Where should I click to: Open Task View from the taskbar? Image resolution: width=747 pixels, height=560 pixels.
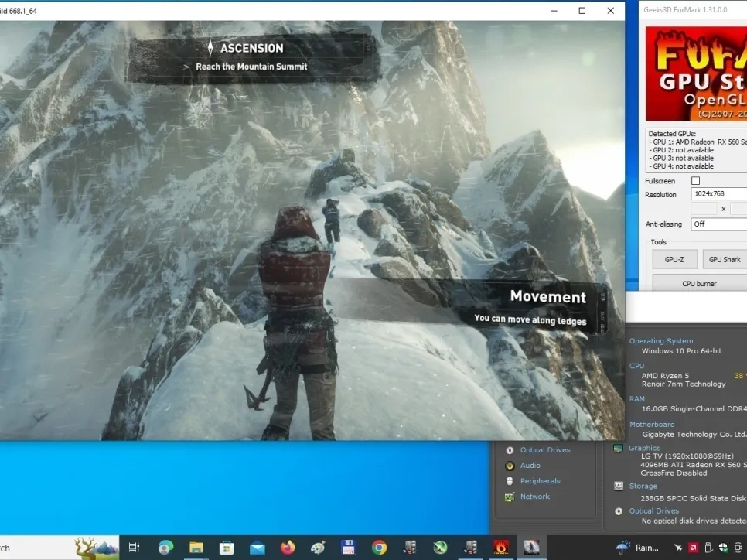click(x=135, y=548)
